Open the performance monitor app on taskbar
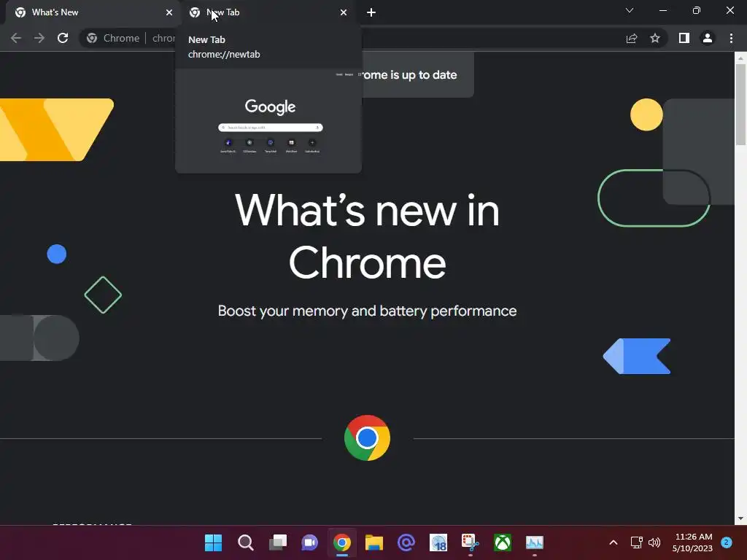The image size is (747, 560). coord(535,542)
